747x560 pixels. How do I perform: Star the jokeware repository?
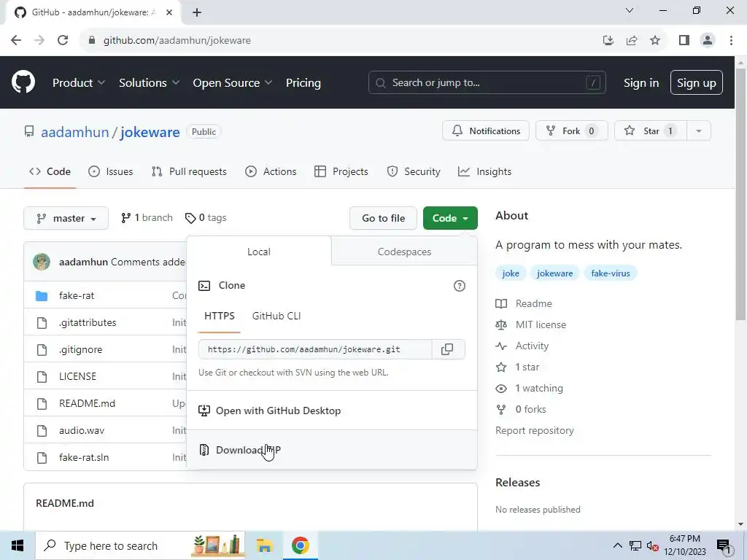tap(650, 131)
